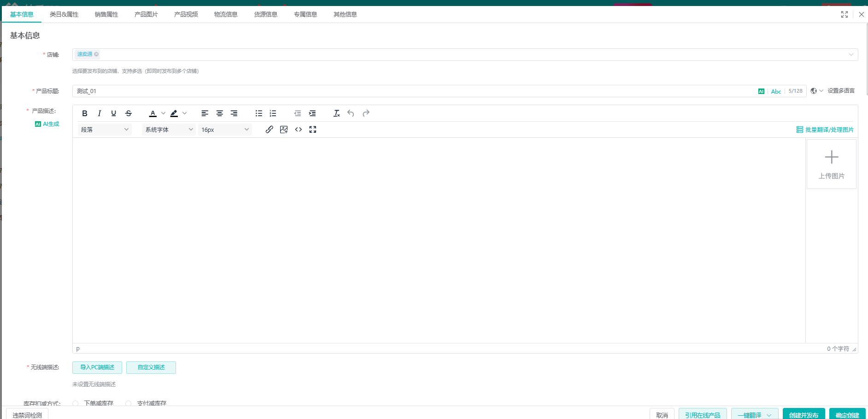868x419 pixels.
Task: Switch to HTML source code view
Action: pyautogui.click(x=298, y=130)
